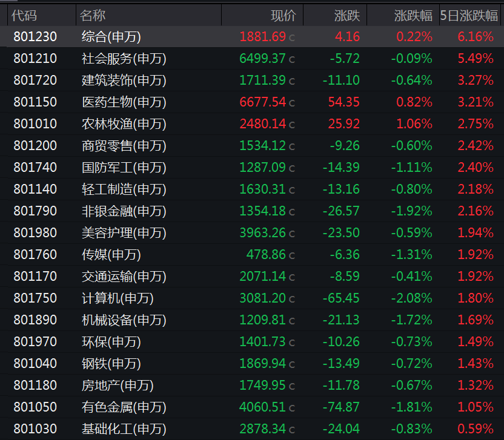
Task: Click the 'c' marker beside 有色金属(申万) price
Action: [x=292, y=407]
